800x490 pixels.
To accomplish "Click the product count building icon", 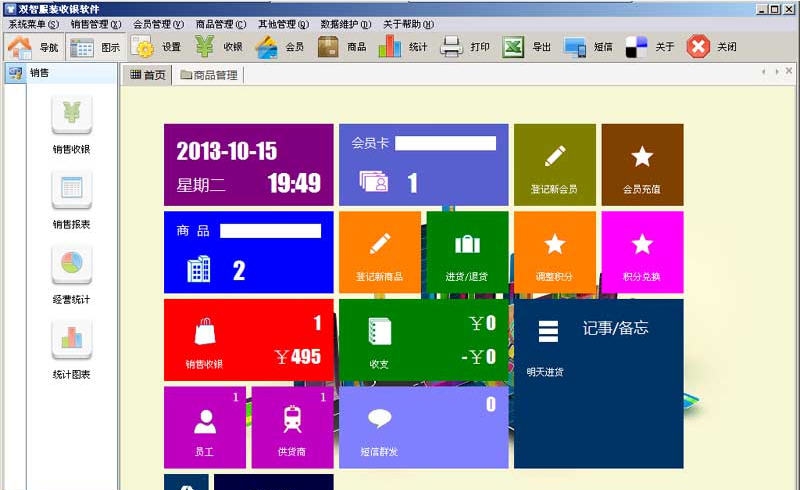I will 198,269.
